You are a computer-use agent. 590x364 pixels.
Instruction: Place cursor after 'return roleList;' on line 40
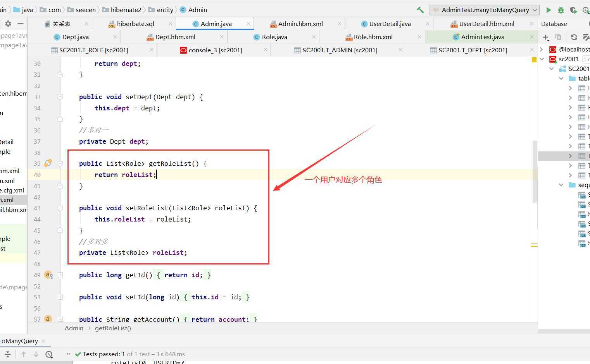[x=157, y=175]
